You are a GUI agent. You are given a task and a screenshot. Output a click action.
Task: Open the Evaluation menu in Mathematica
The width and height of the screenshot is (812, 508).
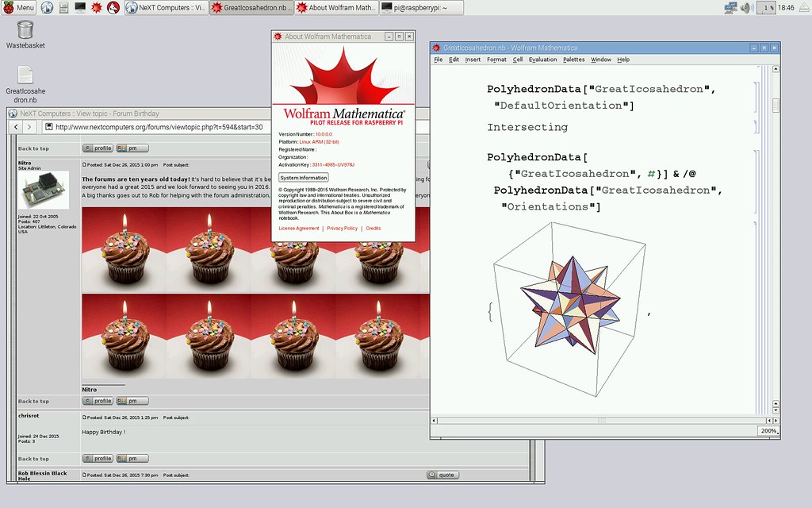542,60
